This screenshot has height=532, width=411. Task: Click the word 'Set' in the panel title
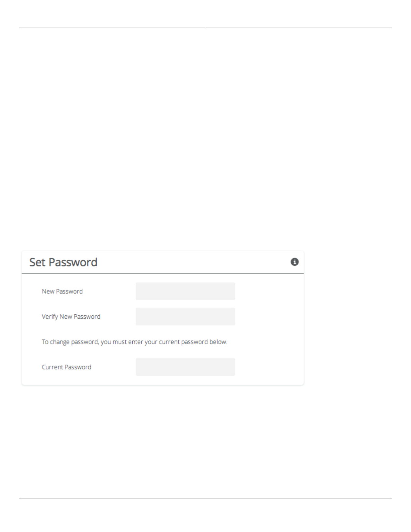(x=37, y=262)
